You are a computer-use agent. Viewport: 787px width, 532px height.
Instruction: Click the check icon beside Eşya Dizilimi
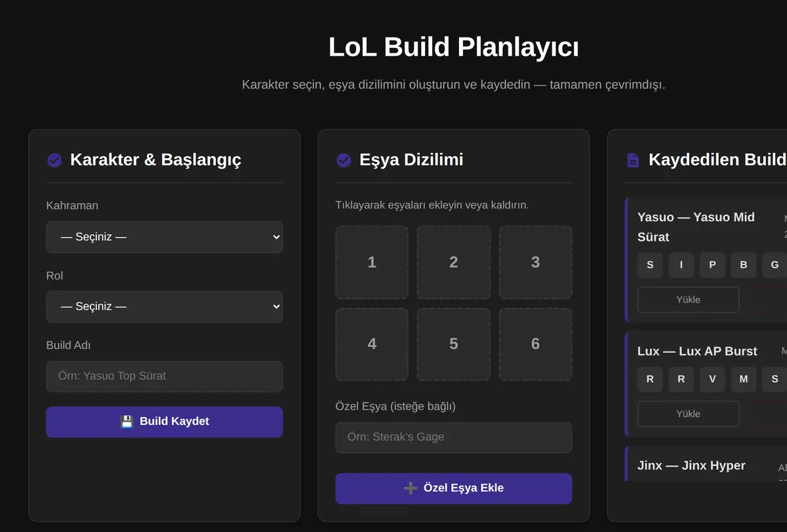(x=344, y=160)
